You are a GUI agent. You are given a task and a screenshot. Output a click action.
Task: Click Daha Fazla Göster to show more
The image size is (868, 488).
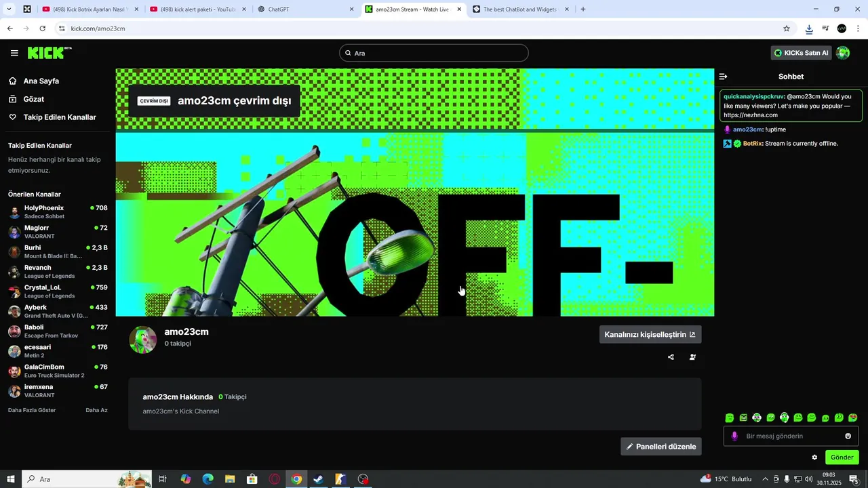[x=32, y=410]
